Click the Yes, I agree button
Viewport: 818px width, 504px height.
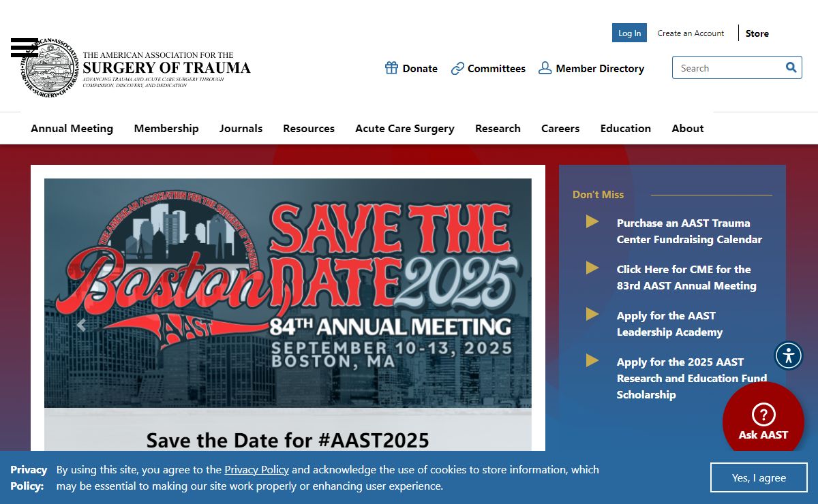[759, 477]
